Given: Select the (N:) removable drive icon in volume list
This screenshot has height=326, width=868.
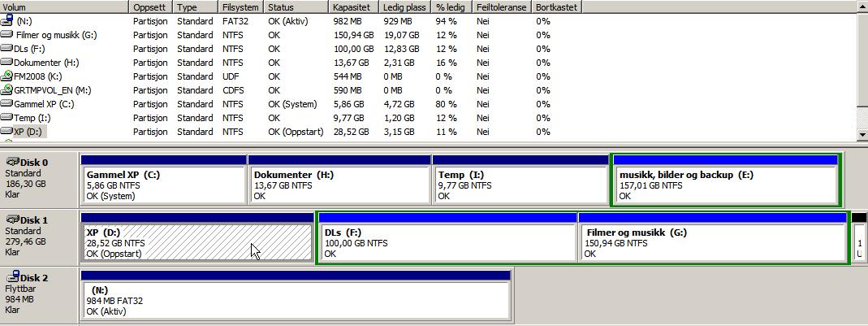Looking at the screenshot, I should point(6,20).
